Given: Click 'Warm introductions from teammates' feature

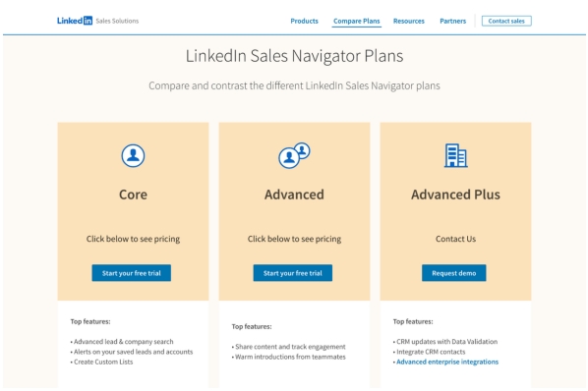Looking at the screenshot, I should coord(290,357).
